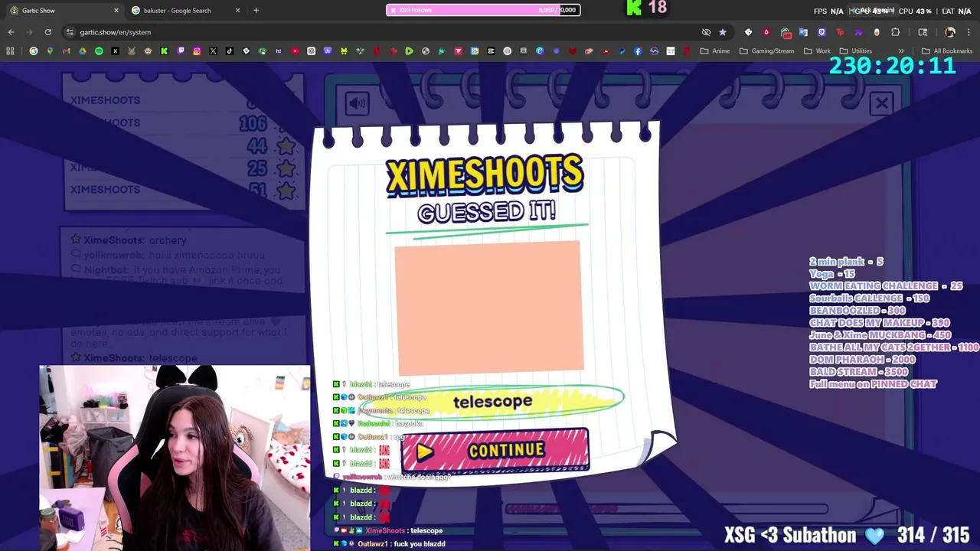View site information icon in address bar
Image resolution: width=980 pixels, height=551 pixels.
70,32
